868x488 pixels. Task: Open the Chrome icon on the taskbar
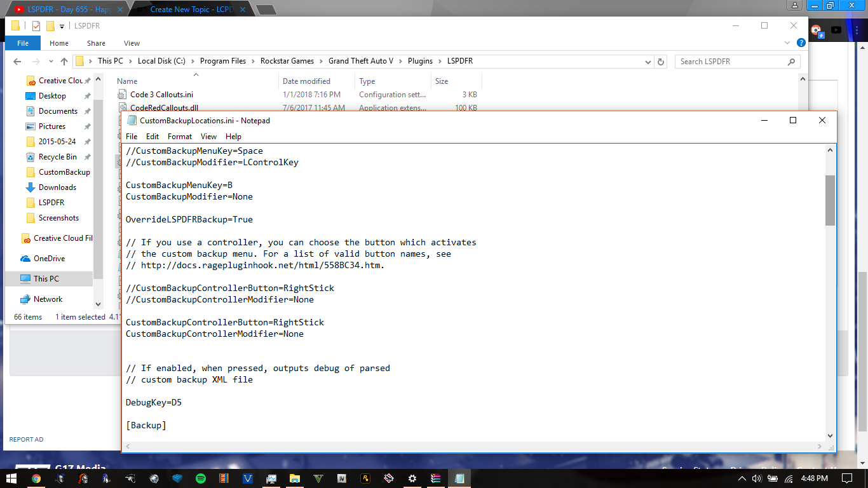coord(36,478)
